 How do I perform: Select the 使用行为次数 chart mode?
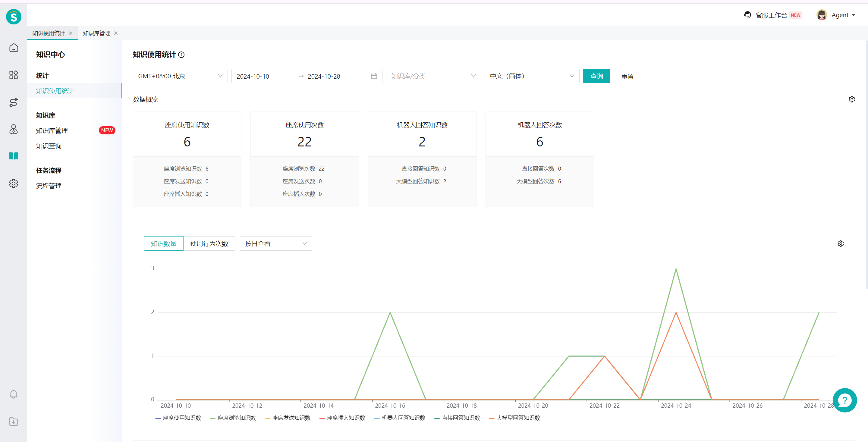(x=209, y=243)
